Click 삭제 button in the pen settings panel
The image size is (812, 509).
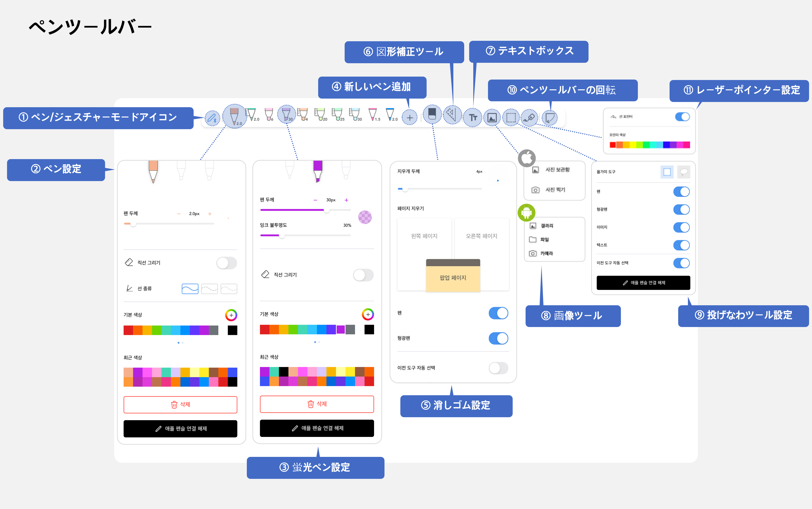point(180,405)
